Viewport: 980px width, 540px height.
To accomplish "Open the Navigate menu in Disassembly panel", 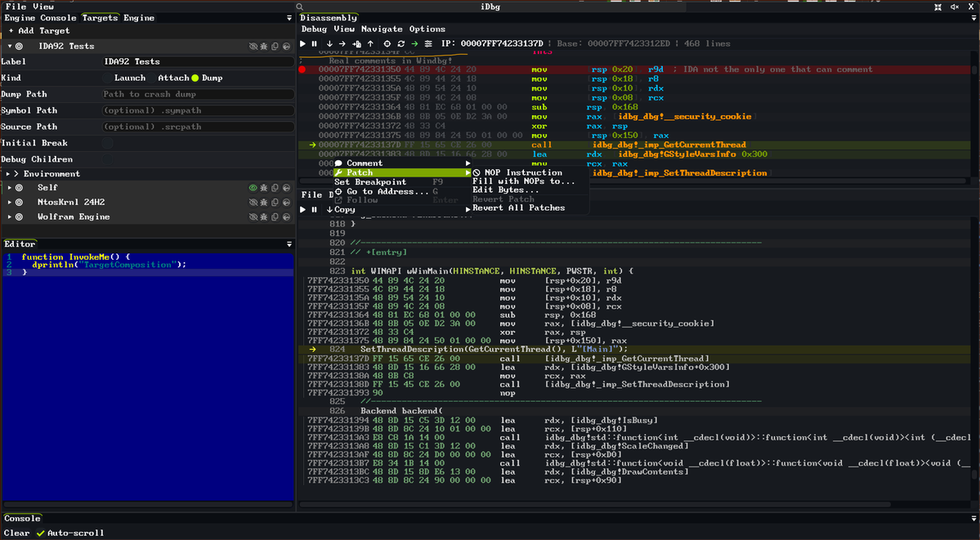I will pyautogui.click(x=382, y=29).
